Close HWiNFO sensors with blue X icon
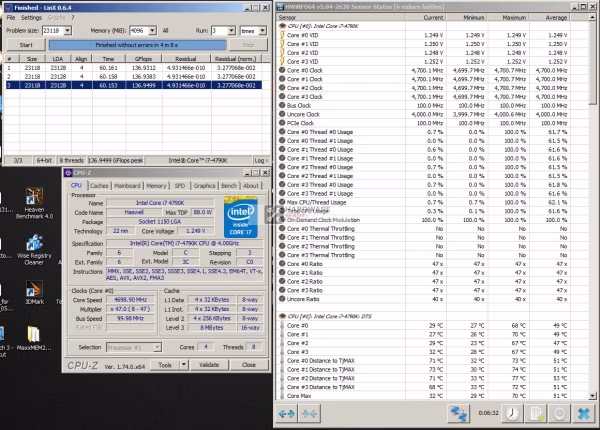The height and width of the screenshot is (430, 600). pyautogui.click(x=584, y=414)
